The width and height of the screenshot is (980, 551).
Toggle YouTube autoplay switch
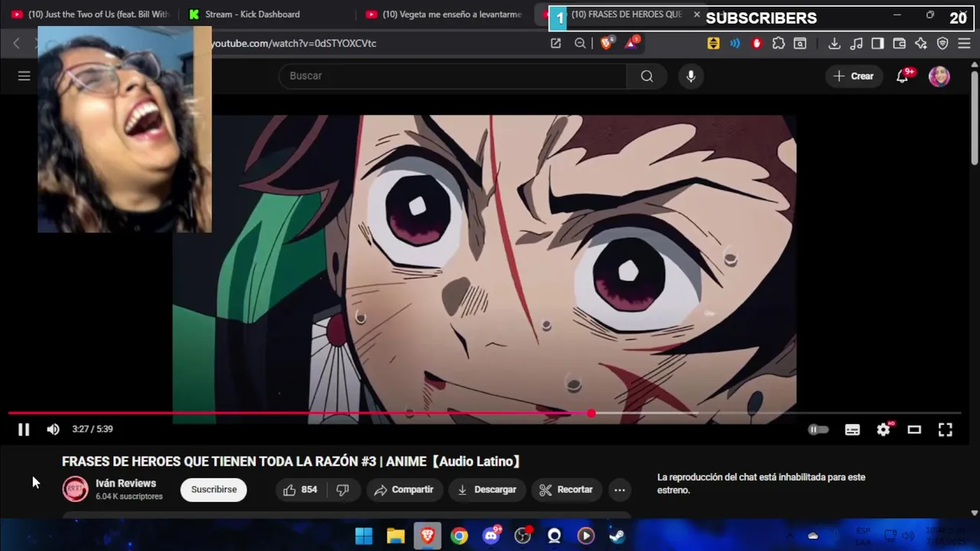tap(818, 430)
